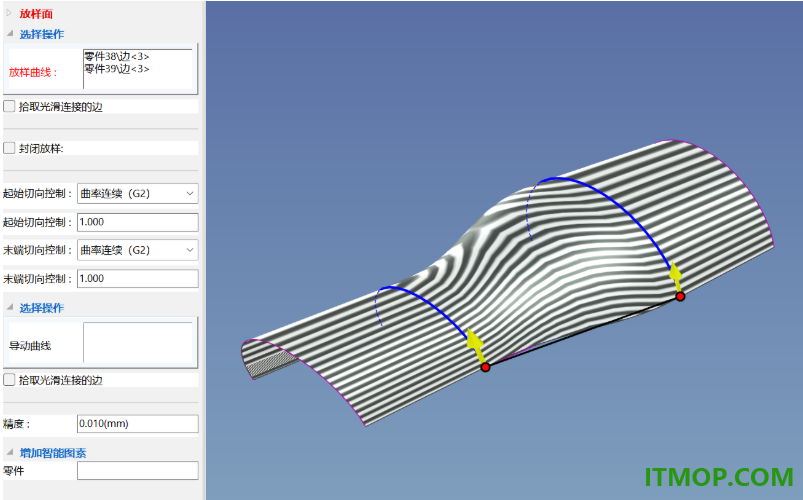Viewport: 803px width, 500px height.
Task: Collapse the 增加智能图素 section
Action: [10, 452]
